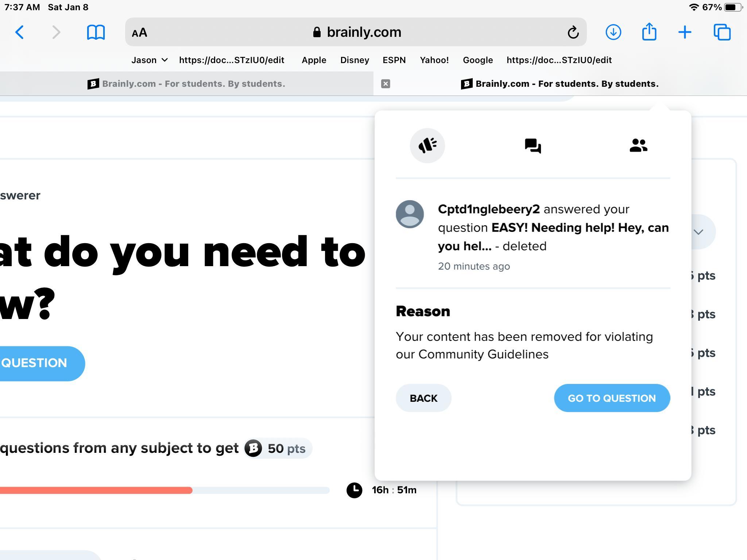Expand the chevron beside the notification panel

698,232
